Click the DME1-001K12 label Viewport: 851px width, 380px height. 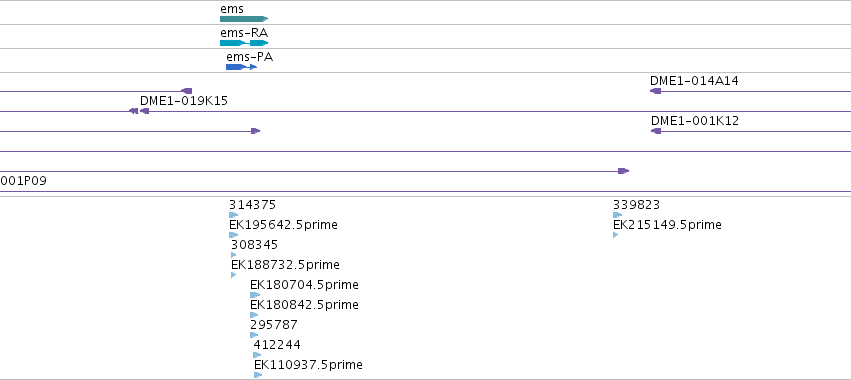(x=695, y=121)
